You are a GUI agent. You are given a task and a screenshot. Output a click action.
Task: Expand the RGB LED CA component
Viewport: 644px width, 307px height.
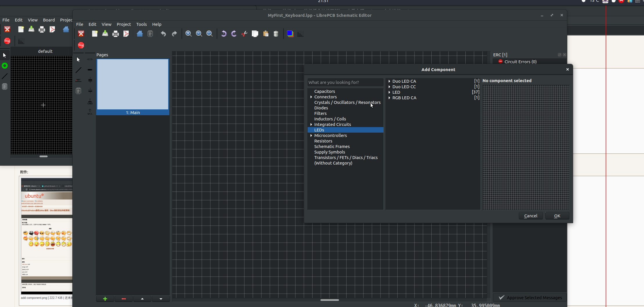pyautogui.click(x=389, y=98)
